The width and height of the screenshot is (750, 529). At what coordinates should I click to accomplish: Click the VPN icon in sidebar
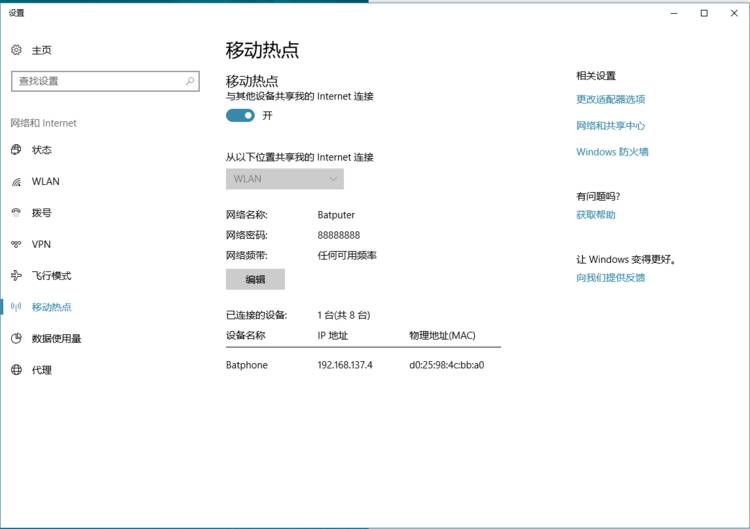(x=16, y=244)
